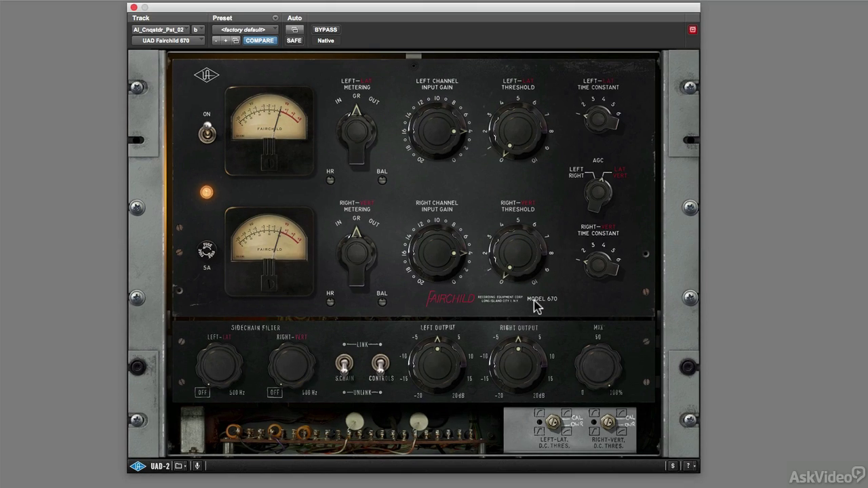Click the Left-Lat Threshold knob
The height and width of the screenshot is (488, 868).
click(x=517, y=131)
